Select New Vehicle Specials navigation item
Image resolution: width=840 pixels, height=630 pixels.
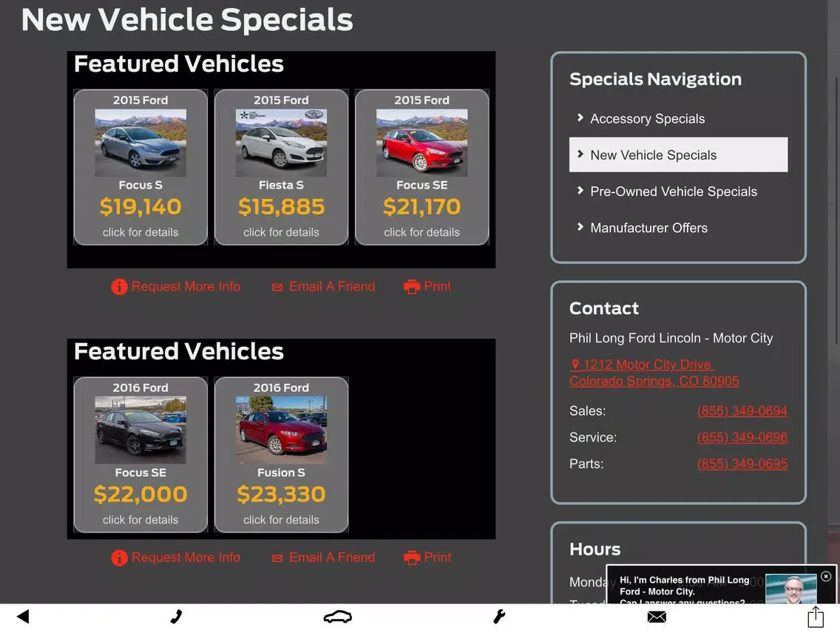678,155
